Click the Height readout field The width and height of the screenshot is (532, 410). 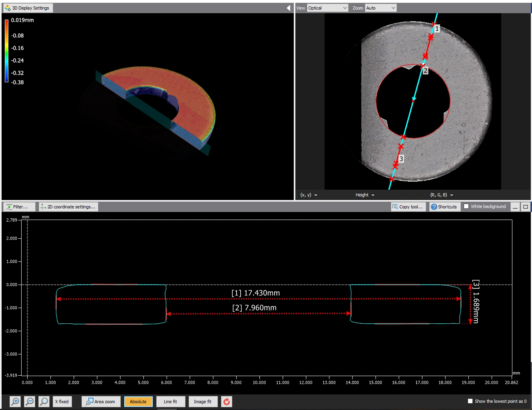coord(365,195)
